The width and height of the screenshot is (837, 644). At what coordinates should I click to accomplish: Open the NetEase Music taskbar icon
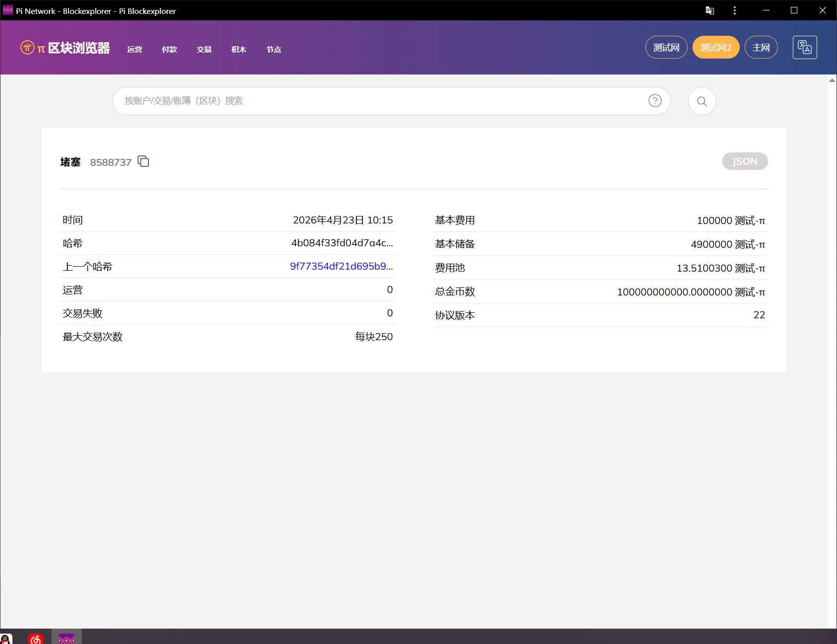36,639
